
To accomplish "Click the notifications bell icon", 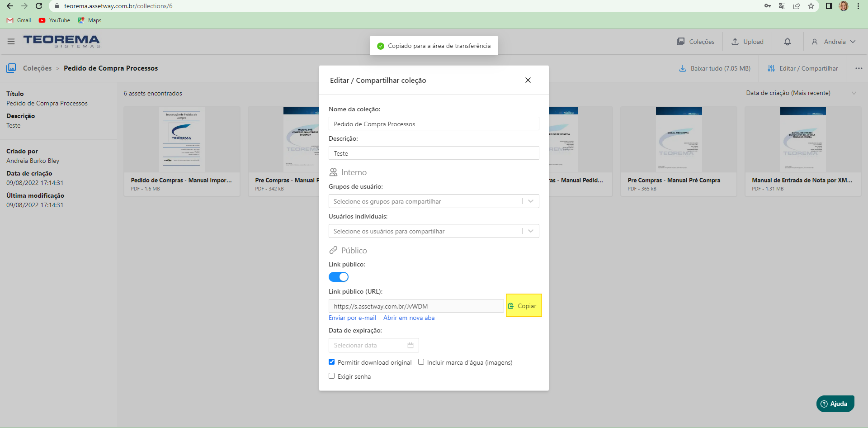I will tap(788, 42).
